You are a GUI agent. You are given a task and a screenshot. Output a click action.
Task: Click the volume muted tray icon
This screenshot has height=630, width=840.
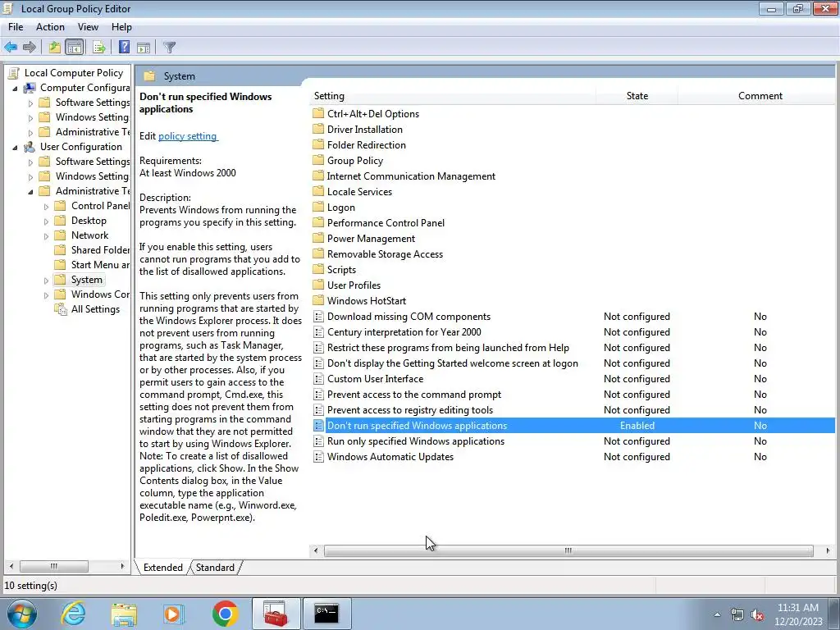click(757, 615)
